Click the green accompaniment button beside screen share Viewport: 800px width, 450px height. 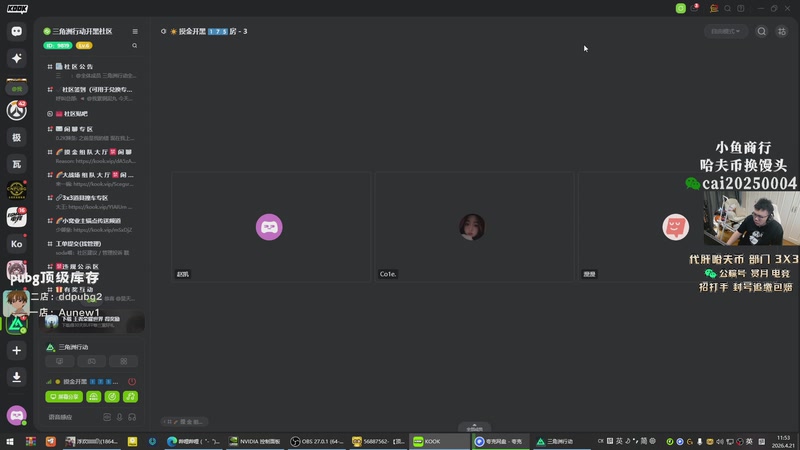(93, 396)
